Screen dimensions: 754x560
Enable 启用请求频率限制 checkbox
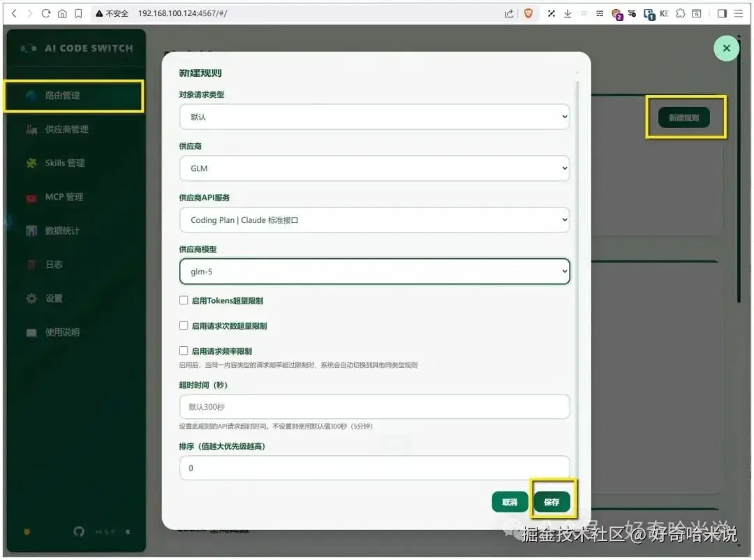pyautogui.click(x=184, y=351)
